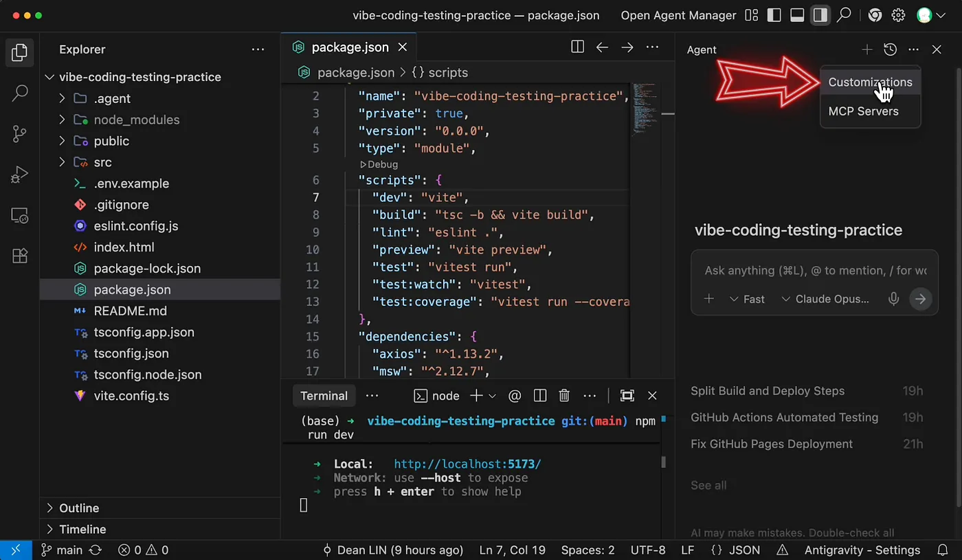
Task: Toggle the bottom panel layout button
Action: click(797, 15)
